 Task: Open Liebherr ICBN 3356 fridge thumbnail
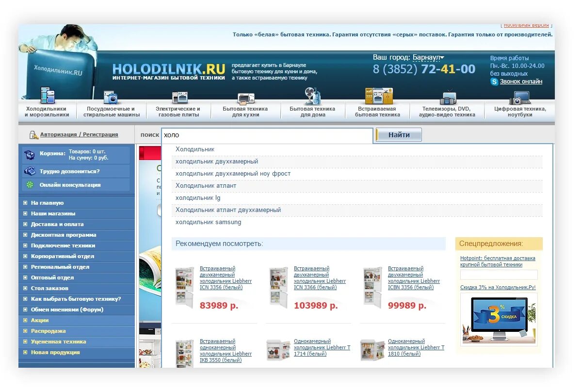372,287
